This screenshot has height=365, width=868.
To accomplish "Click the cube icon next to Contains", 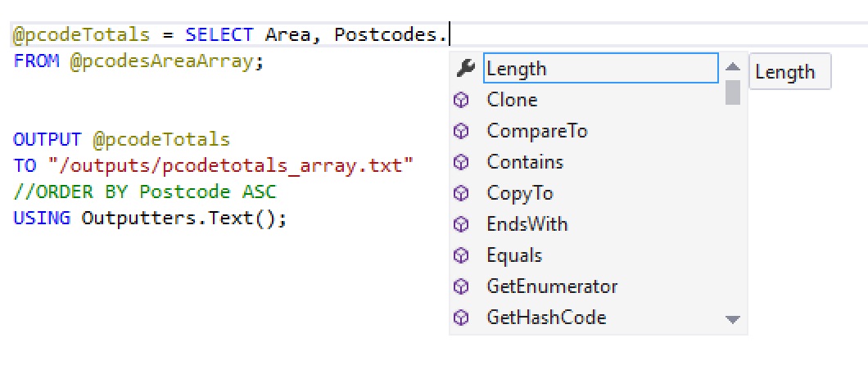I will tap(462, 162).
